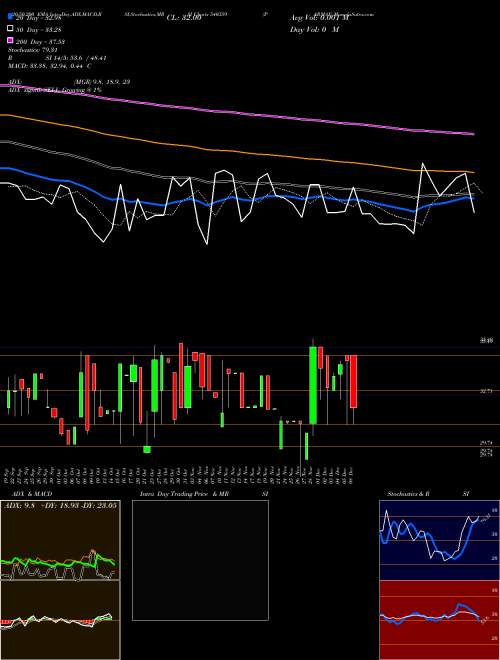Click the '(MGR) 9.8, 18.9, 23' ADX values
This screenshot has width=500, height=660.
click(101, 82)
